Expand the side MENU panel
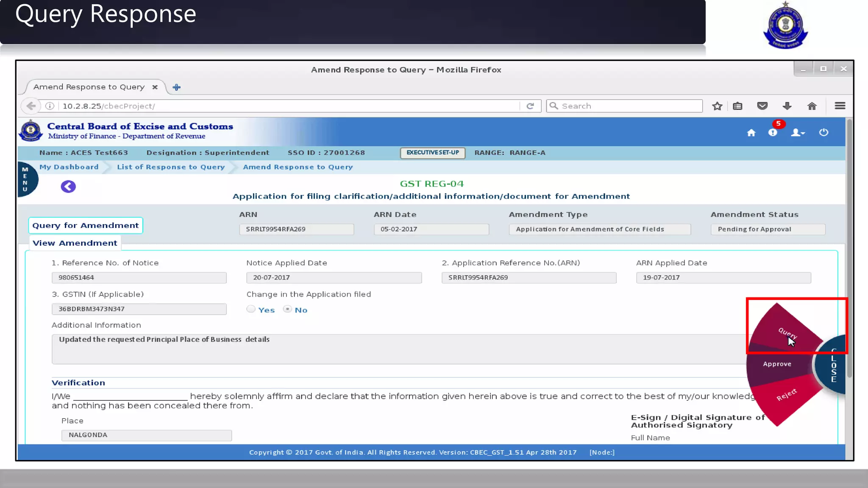This screenshot has width=868, height=488. click(25, 179)
